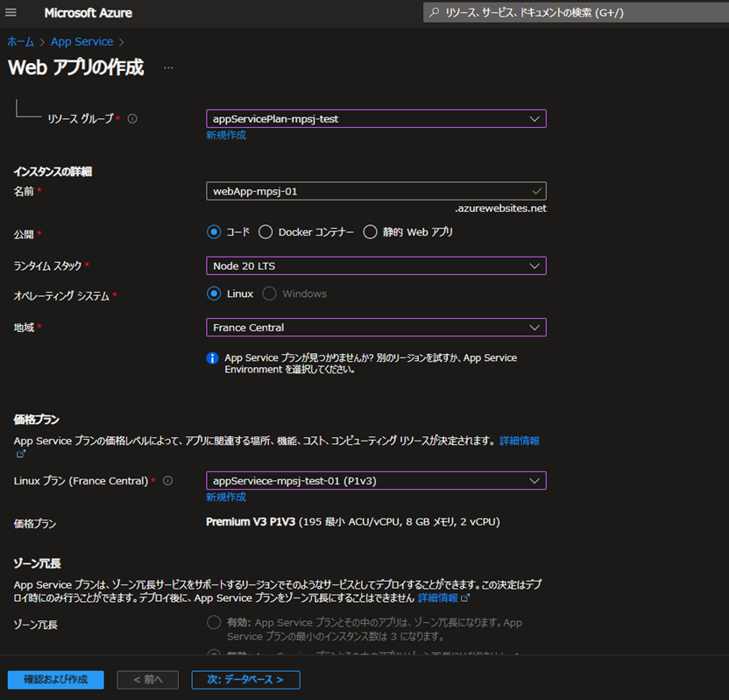Select the Docker コンテナー radio button
This screenshot has height=700, width=729.
(x=265, y=232)
